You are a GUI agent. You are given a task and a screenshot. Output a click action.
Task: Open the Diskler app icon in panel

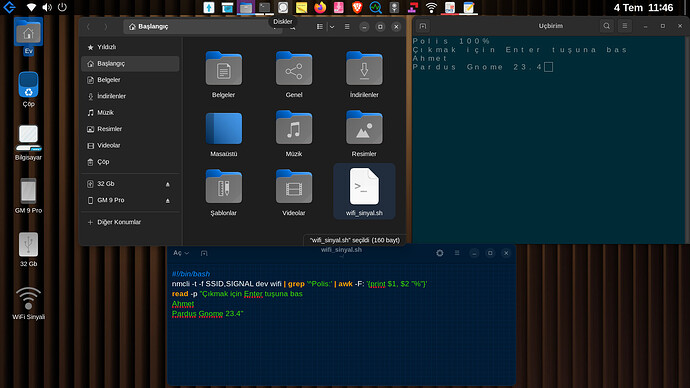[x=283, y=7]
